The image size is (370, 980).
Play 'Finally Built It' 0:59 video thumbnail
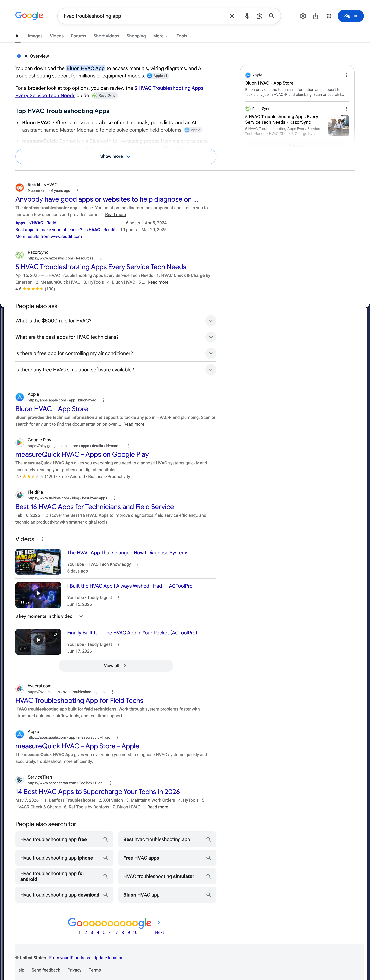click(38, 642)
